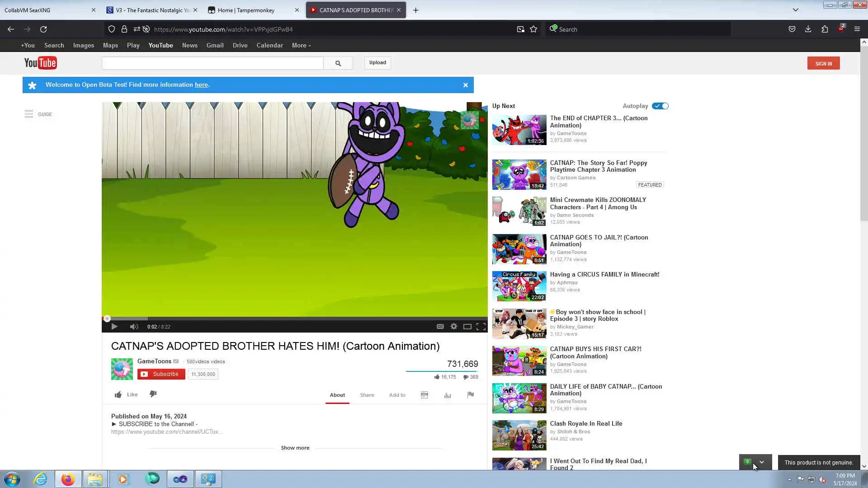Viewport: 868px width, 488px height.
Task: Open the More dropdown in Google bar
Action: pos(301,46)
